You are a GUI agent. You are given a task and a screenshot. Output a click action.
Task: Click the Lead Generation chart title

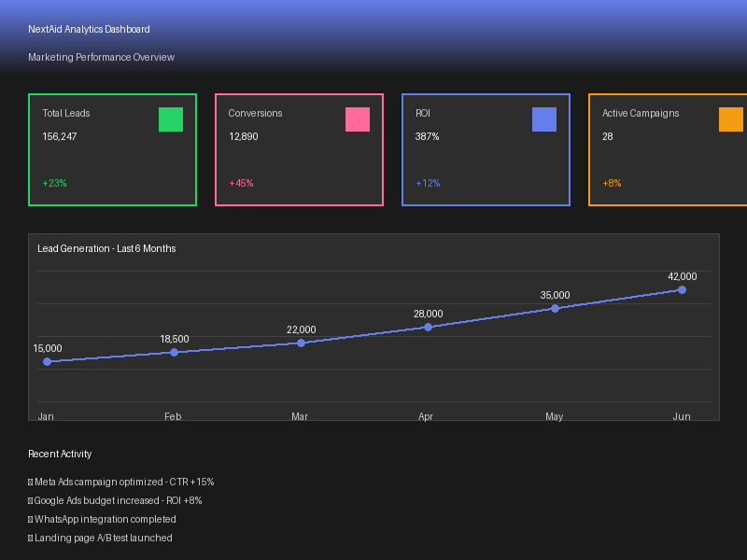(x=105, y=248)
